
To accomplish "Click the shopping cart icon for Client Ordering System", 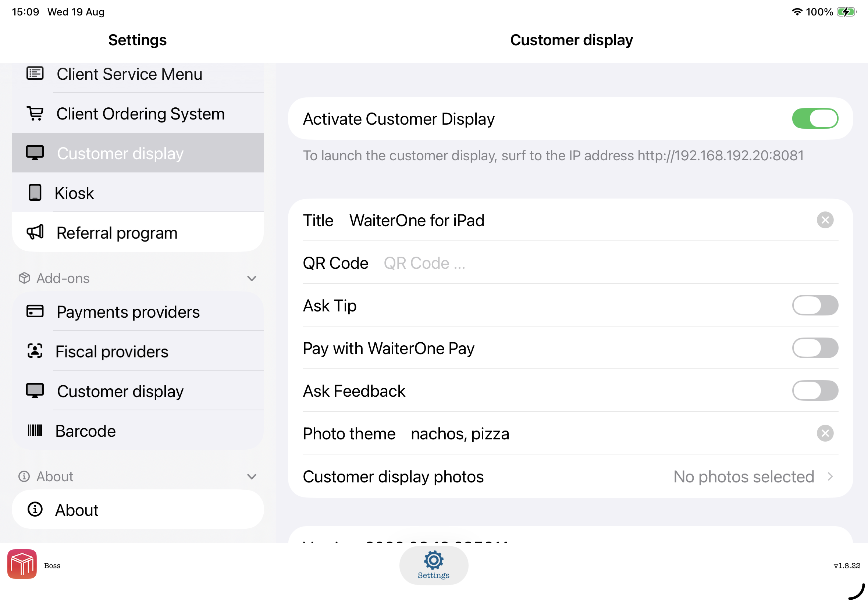I will (35, 113).
